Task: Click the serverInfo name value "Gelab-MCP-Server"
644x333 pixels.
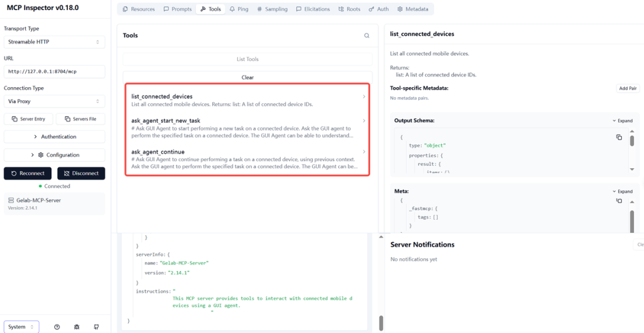Action: click(x=184, y=263)
